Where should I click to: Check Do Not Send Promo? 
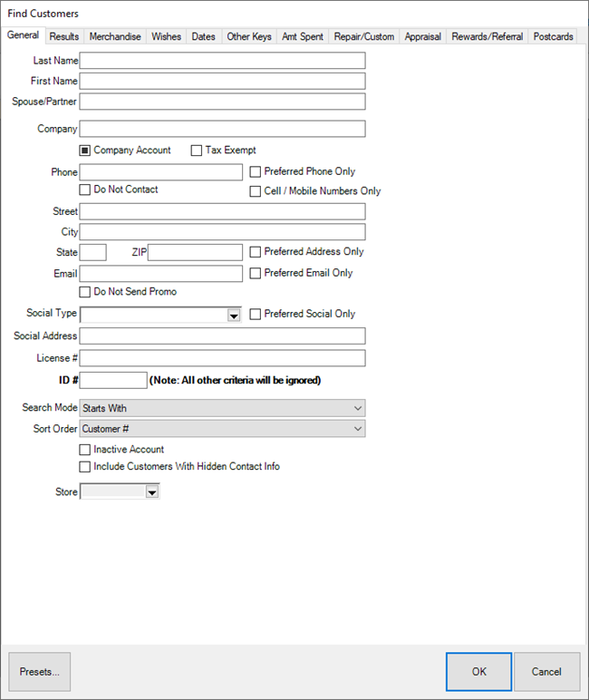(85, 292)
